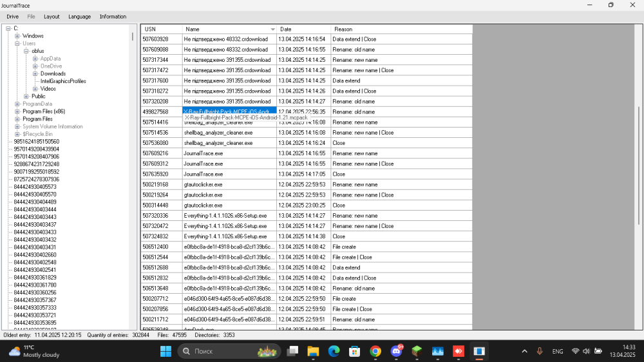Click the taskbar search box
The width and height of the screenshot is (644, 362).
pyautogui.click(x=229, y=351)
